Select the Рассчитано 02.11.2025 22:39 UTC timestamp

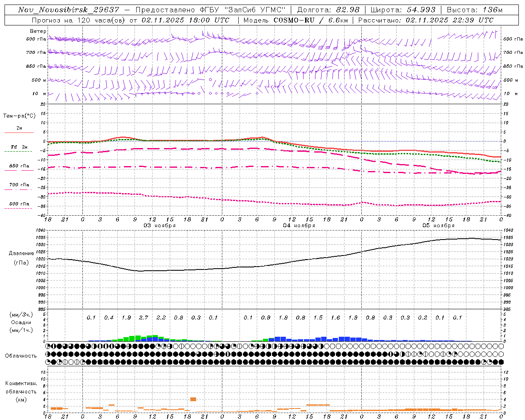pyautogui.click(x=426, y=20)
